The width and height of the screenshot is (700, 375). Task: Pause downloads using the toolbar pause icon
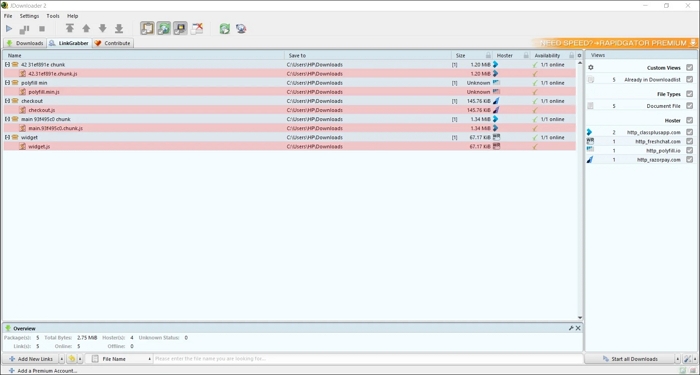tap(25, 29)
